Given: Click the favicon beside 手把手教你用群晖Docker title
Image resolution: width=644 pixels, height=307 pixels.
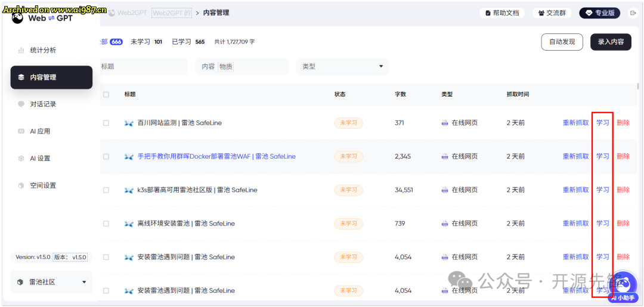Looking at the screenshot, I should click(129, 156).
